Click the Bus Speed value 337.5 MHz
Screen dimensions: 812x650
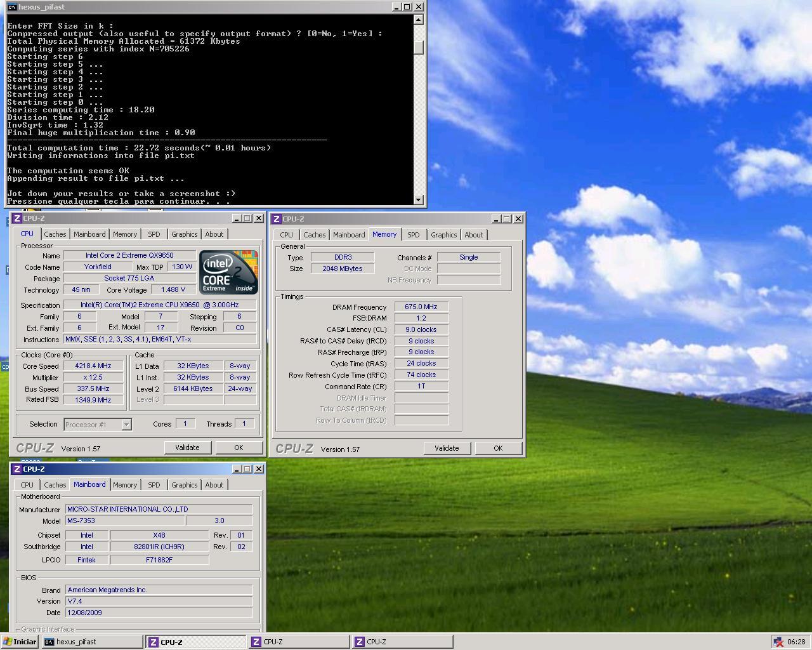[93, 388]
